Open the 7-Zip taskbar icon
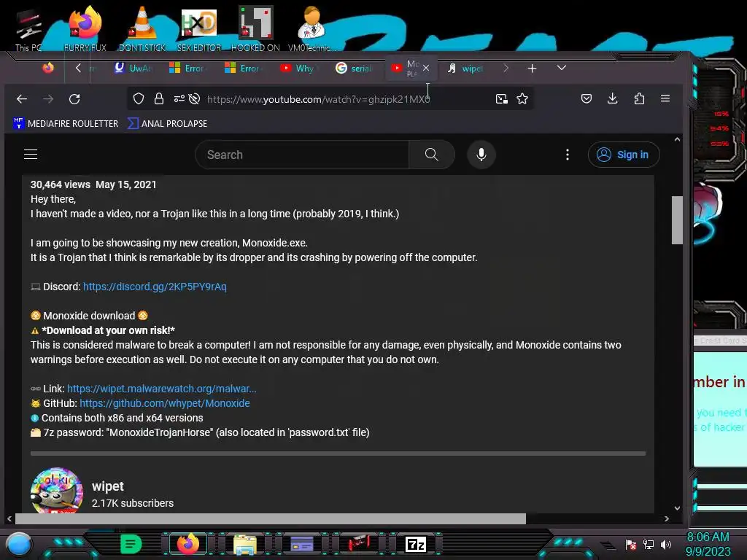Image resolution: width=747 pixels, height=560 pixels. click(x=415, y=544)
